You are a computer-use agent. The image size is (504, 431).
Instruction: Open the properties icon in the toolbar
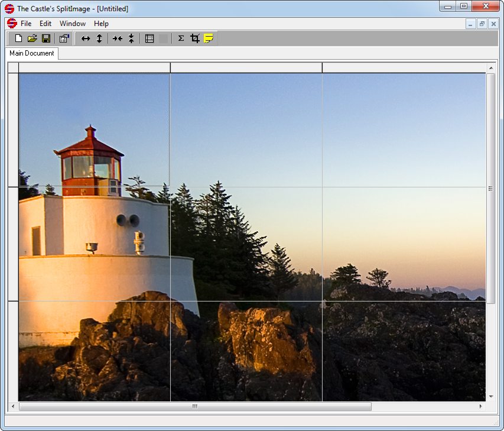click(x=64, y=38)
